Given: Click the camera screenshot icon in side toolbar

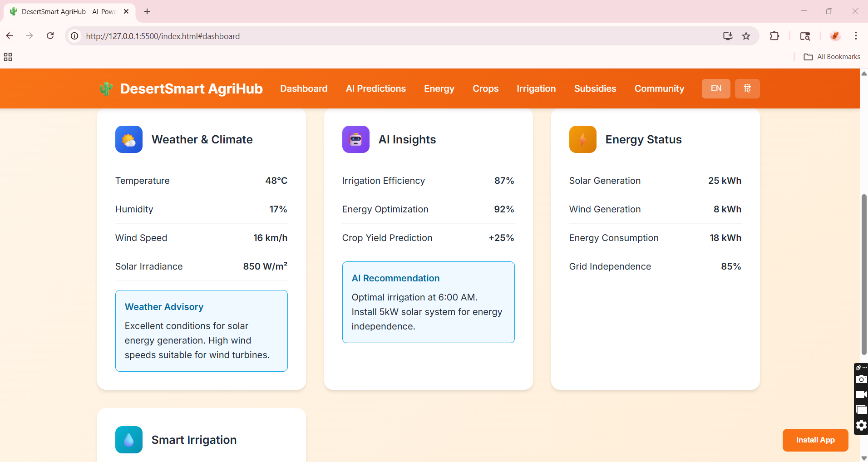Looking at the screenshot, I should [861, 379].
